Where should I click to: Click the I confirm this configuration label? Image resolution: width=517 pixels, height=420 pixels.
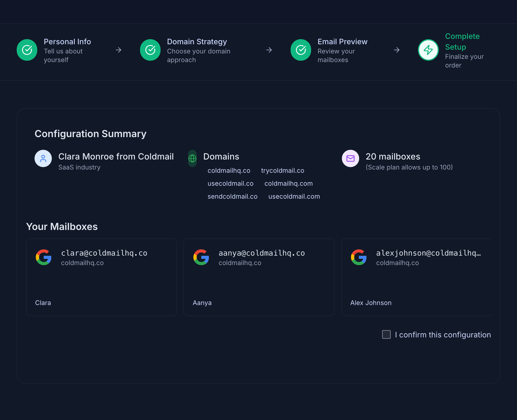[443, 335]
